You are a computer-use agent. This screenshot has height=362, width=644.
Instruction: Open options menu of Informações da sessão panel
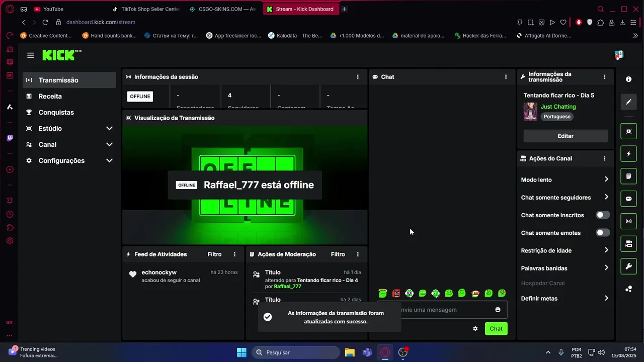click(358, 77)
